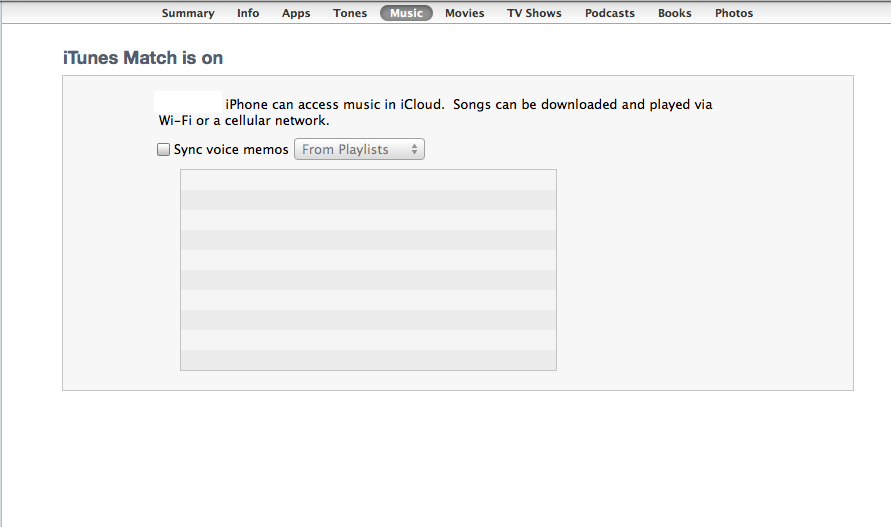Switch to the Movies tab
This screenshot has width=891, height=527.
coord(465,13)
